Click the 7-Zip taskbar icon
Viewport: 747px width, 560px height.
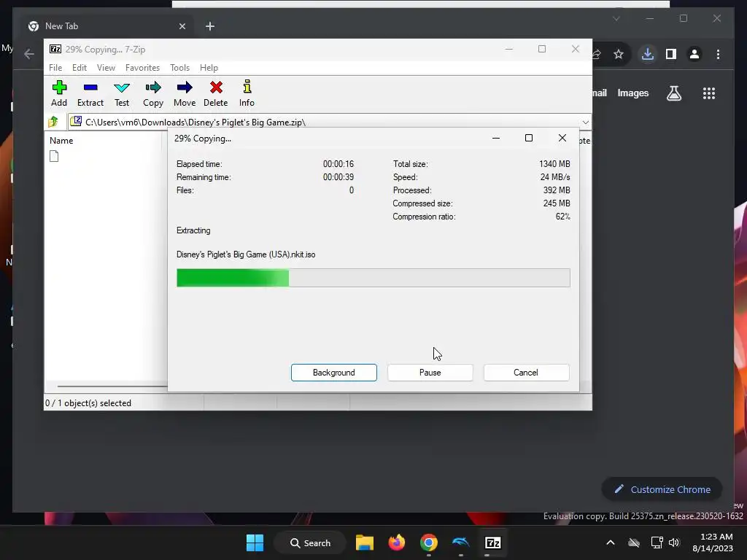click(x=492, y=542)
